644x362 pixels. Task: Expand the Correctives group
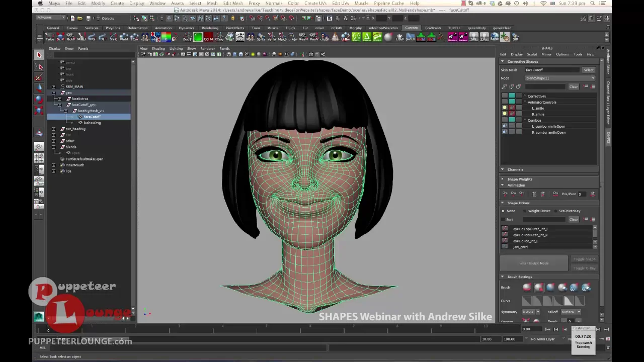coord(525,96)
